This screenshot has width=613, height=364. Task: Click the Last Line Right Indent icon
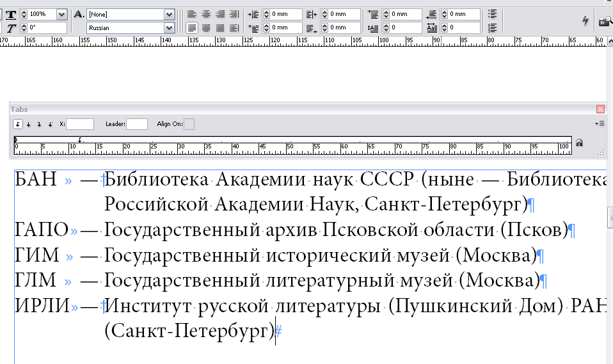312,28
